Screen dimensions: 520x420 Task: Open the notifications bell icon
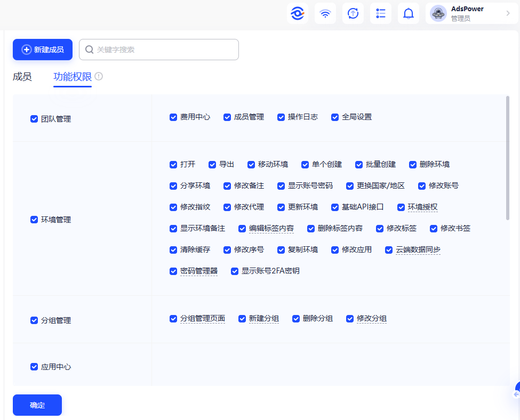(408, 13)
